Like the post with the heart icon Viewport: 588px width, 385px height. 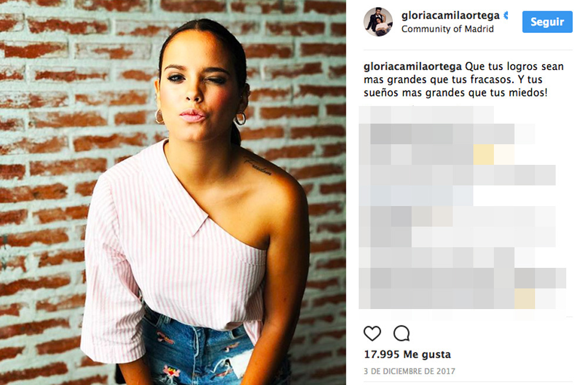click(x=372, y=333)
